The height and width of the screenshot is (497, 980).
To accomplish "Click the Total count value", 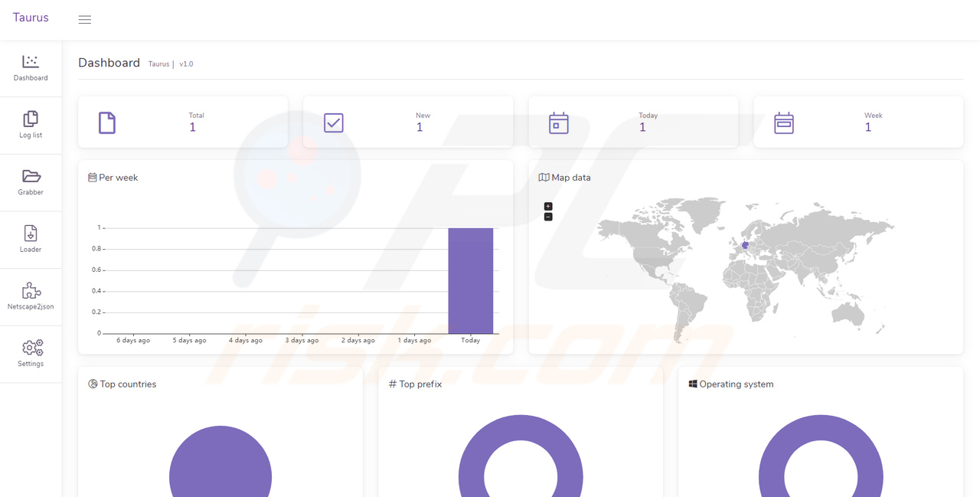I will [193, 128].
